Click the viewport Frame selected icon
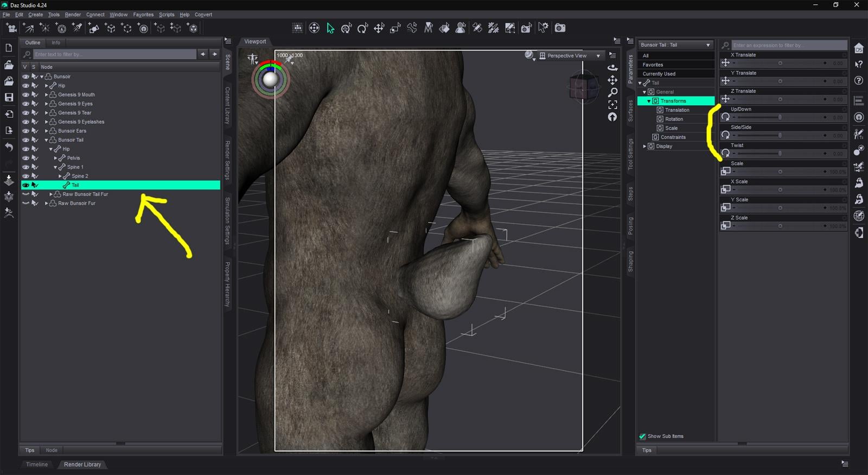The height and width of the screenshot is (475, 868). pyautogui.click(x=612, y=104)
